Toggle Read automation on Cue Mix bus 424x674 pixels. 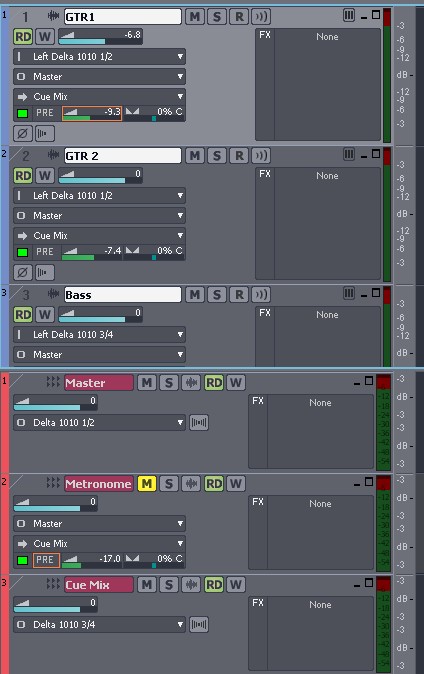[x=214, y=585]
